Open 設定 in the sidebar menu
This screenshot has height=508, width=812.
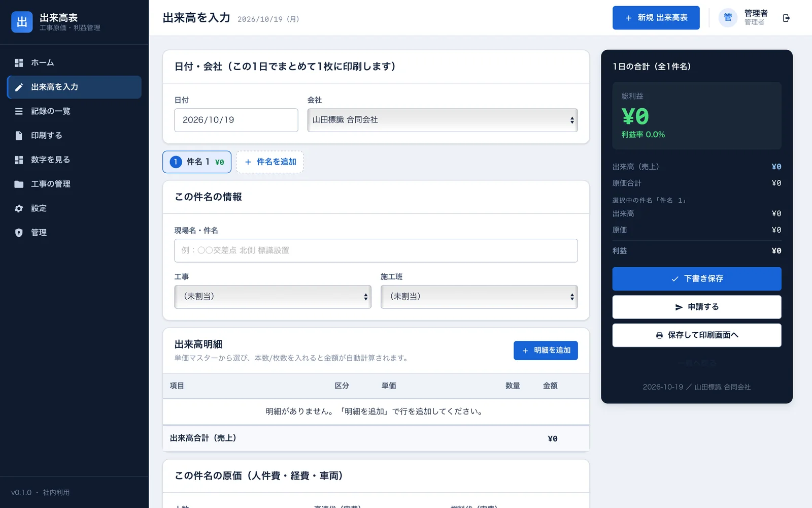click(74, 208)
